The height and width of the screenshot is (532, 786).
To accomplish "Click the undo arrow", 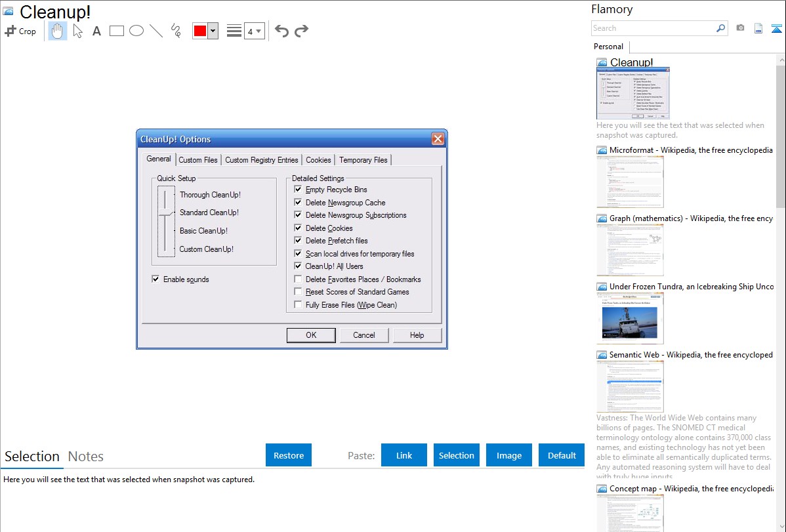I will [x=281, y=31].
